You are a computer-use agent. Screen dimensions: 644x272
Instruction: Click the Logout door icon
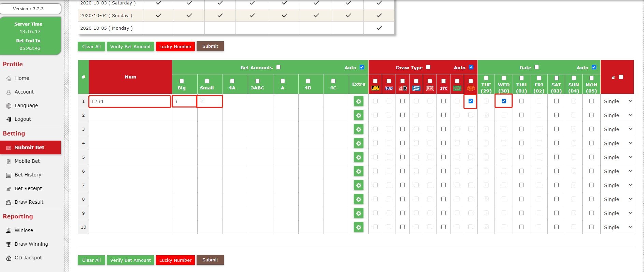[x=9, y=119]
